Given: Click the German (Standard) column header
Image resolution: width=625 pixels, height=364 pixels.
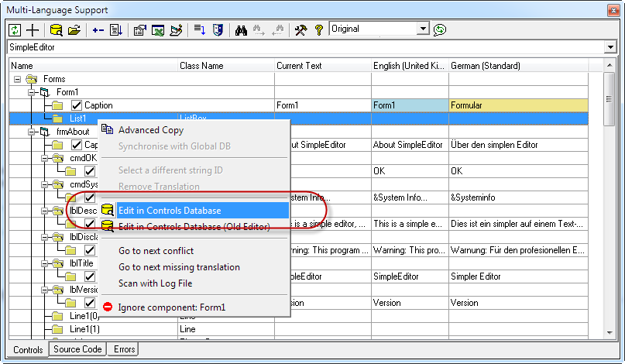Looking at the screenshot, I should point(486,66).
